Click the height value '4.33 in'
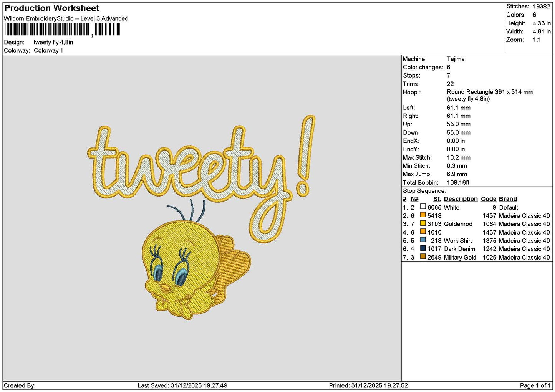 (x=542, y=23)
